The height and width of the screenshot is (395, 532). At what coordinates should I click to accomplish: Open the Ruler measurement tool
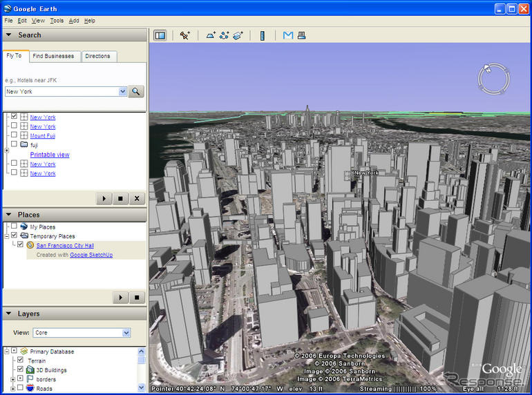click(x=263, y=35)
